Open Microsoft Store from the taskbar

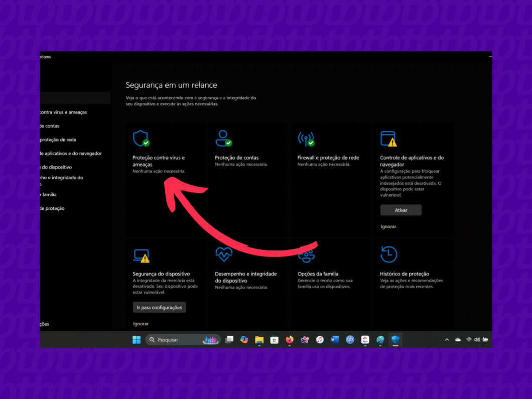(274, 340)
